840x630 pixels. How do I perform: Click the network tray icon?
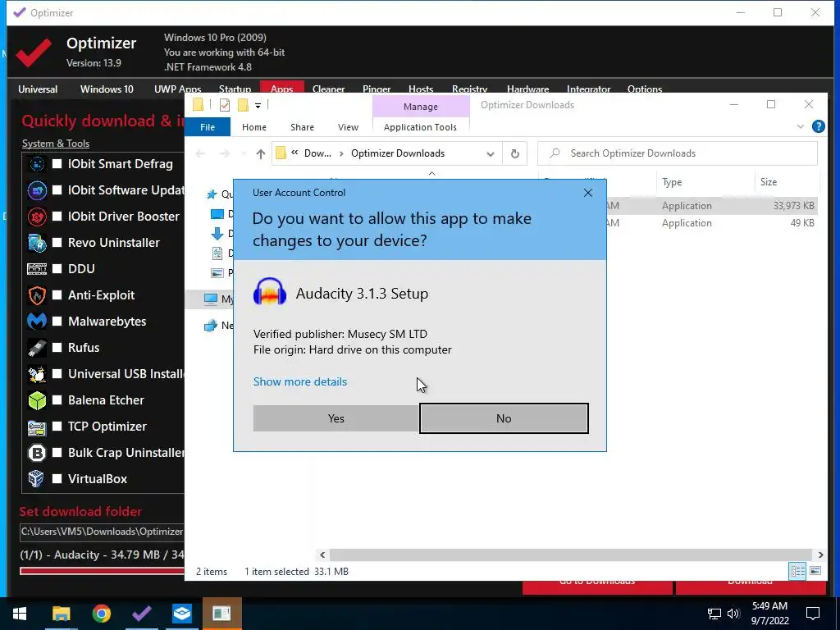click(x=714, y=614)
